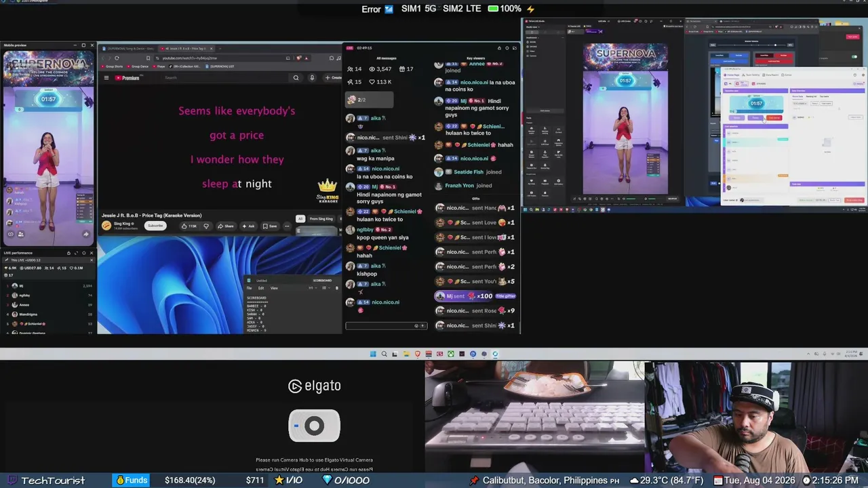Open YouTube hamburger guide menu
The height and width of the screenshot is (488, 868).
[106, 78]
